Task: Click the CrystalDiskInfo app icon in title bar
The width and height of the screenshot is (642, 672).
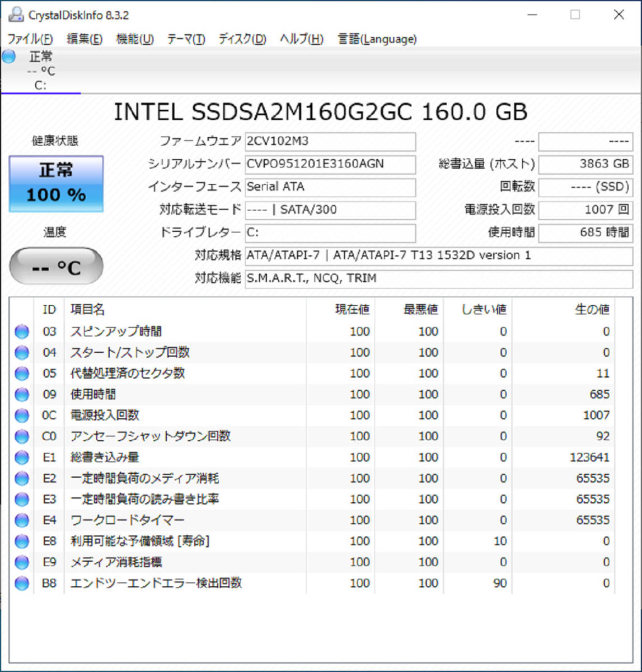Action: click(16, 15)
